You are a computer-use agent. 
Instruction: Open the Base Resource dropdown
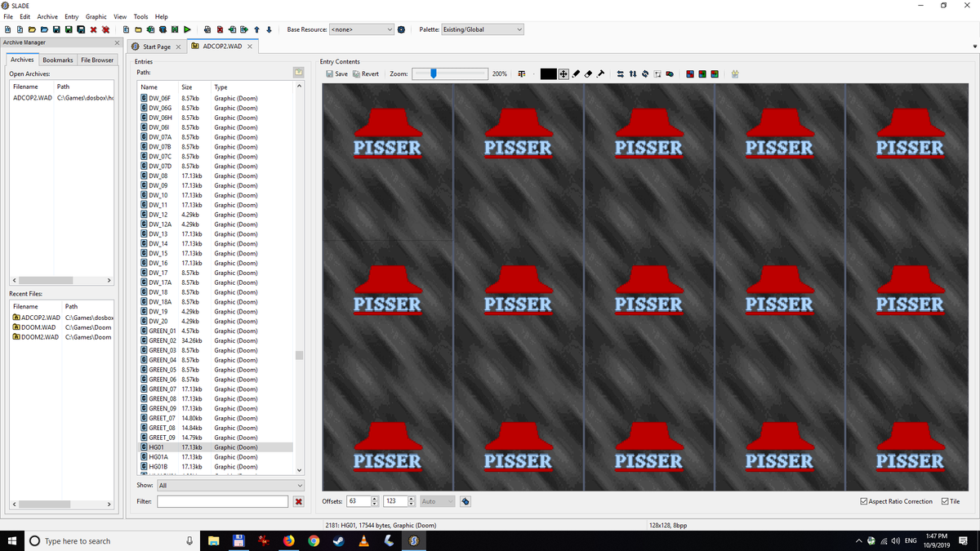(x=362, y=29)
